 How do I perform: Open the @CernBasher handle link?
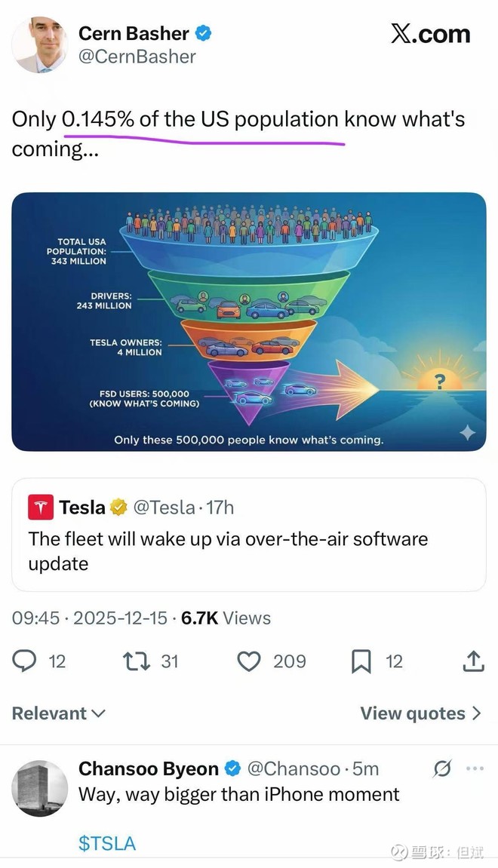click(137, 57)
